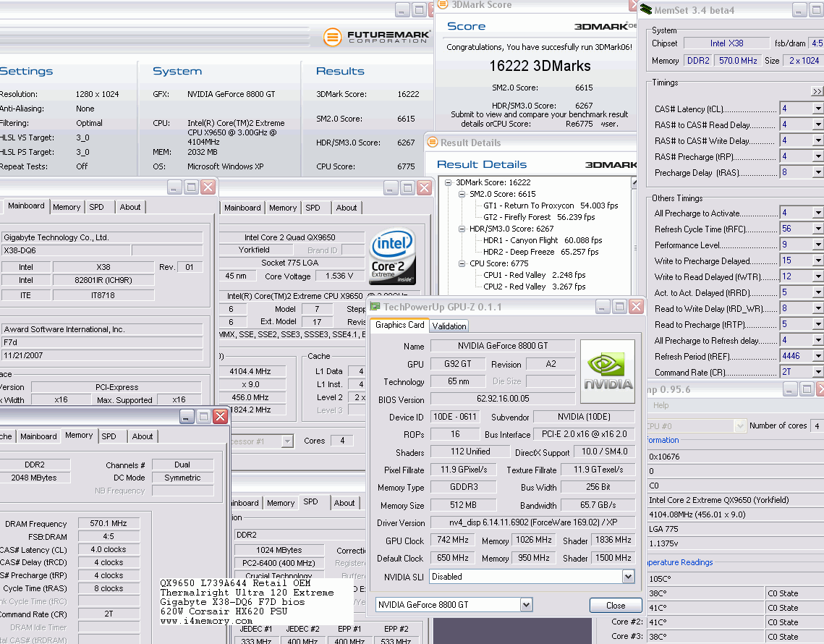The width and height of the screenshot is (824, 644).
Task: Close the GPU-Z window with red X
Action: (x=637, y=307)
